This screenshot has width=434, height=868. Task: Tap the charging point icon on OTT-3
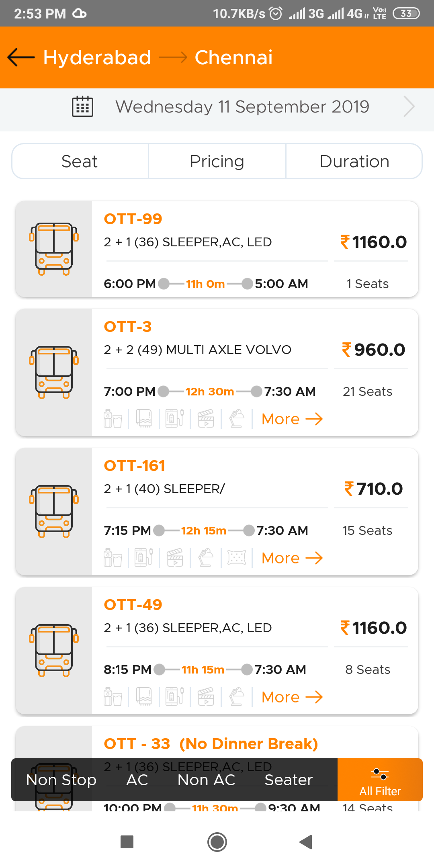click(175, 419)
